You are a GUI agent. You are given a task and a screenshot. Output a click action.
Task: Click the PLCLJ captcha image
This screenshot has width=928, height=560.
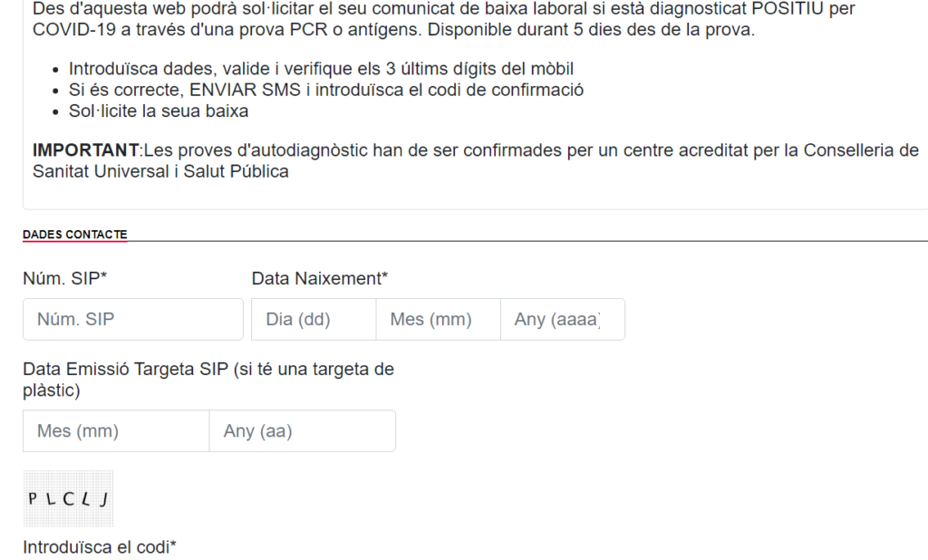tap(69, 497)
